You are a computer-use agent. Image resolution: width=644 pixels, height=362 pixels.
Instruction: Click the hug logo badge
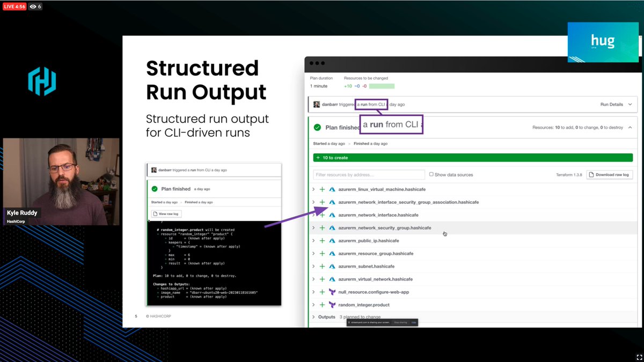point(603,42)
